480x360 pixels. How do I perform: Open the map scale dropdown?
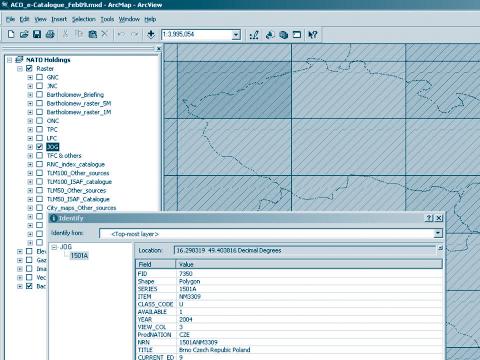tap(236, 35)
